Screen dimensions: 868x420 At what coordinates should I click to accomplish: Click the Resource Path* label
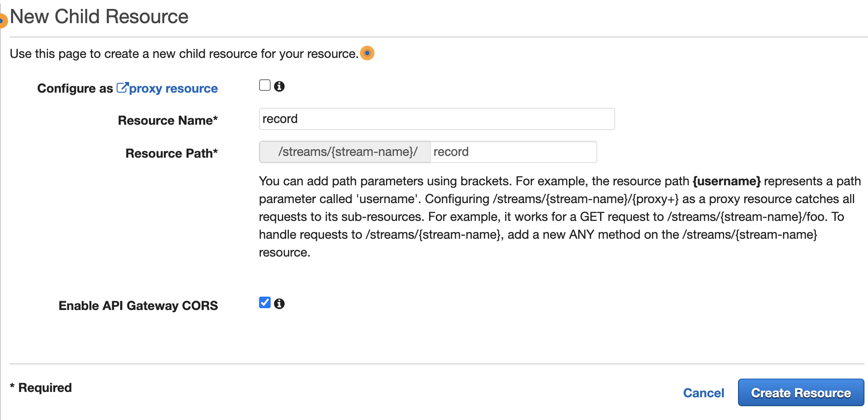coord(171,153)
